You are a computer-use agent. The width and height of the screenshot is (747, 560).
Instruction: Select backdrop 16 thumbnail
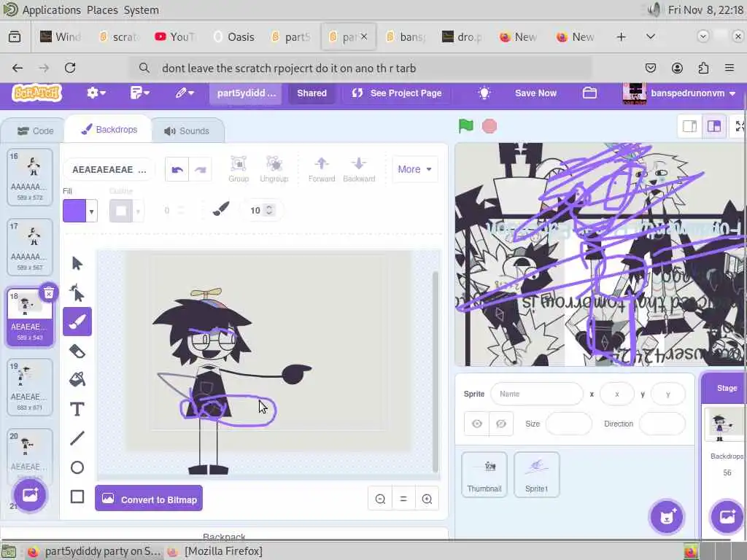click(x=29, y=177)
